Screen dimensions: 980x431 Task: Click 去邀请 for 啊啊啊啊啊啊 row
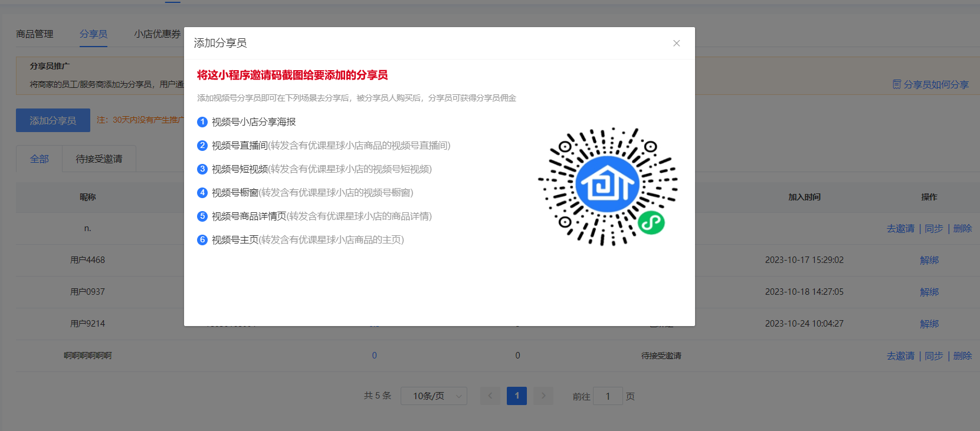click(900, 356)
